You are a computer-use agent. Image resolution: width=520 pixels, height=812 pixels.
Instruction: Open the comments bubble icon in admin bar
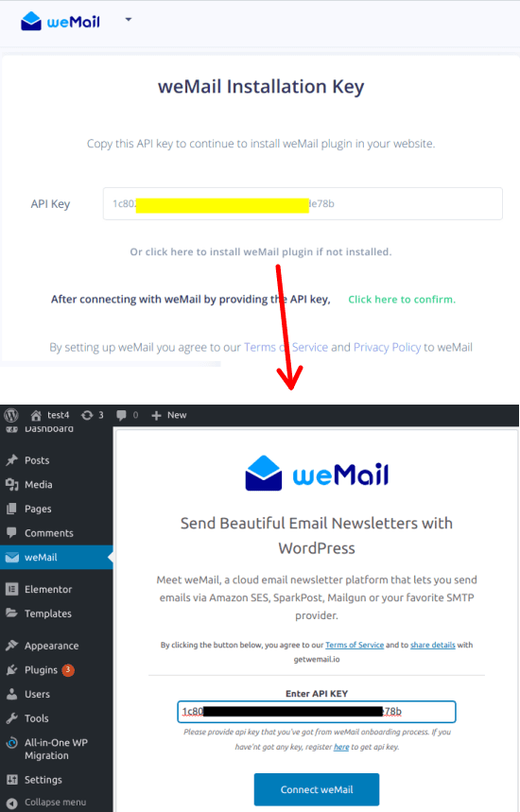[x=121, y=415]
